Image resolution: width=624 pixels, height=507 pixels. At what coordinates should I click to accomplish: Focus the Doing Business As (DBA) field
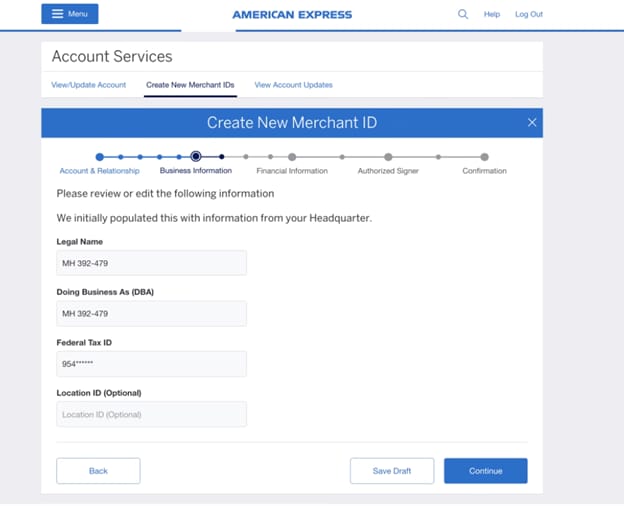pyautogui.click(x=152, y=314)
